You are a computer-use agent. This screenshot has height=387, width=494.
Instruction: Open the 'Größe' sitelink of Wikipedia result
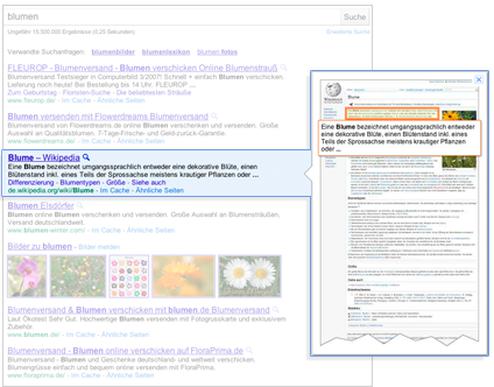tap(116, 182)
